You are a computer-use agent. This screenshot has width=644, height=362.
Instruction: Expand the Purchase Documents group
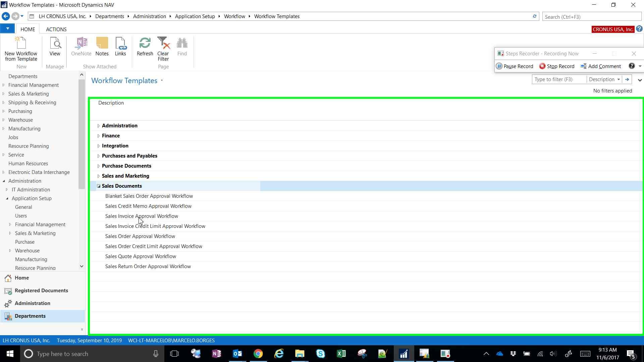pos(99,166)
